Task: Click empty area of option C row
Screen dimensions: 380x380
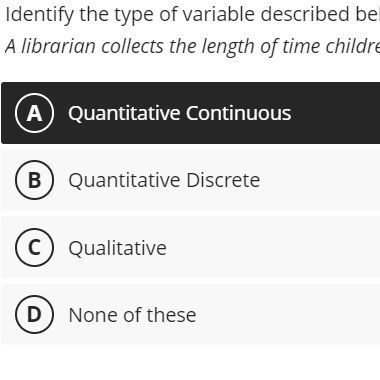Action: coord(273,247)
